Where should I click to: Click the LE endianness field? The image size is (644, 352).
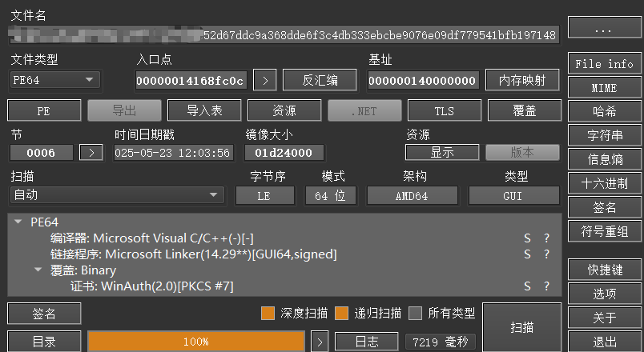pyautogui.click(x=265, y=196)
